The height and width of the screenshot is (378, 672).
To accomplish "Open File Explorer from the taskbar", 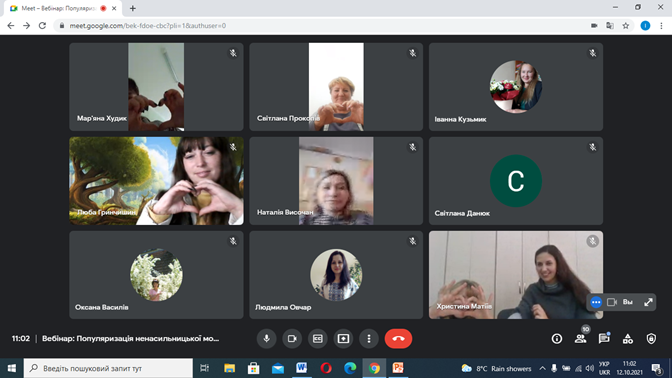I will click(230, 368).
